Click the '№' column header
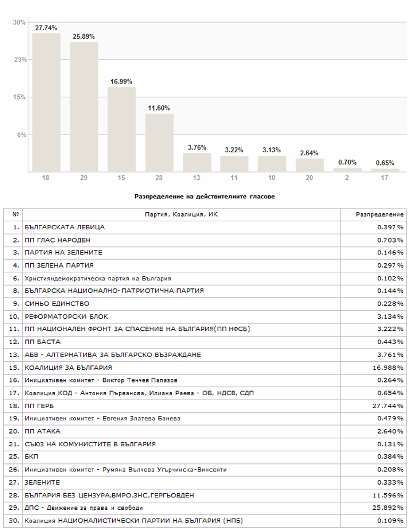 15,214
